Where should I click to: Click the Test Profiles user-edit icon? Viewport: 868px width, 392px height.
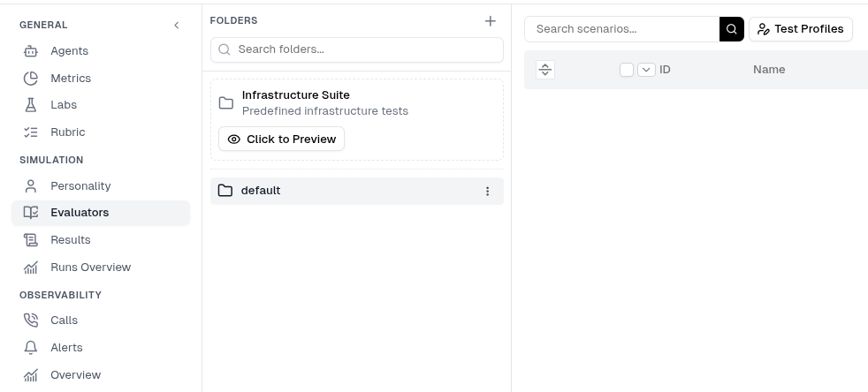[x=764, y=29]
